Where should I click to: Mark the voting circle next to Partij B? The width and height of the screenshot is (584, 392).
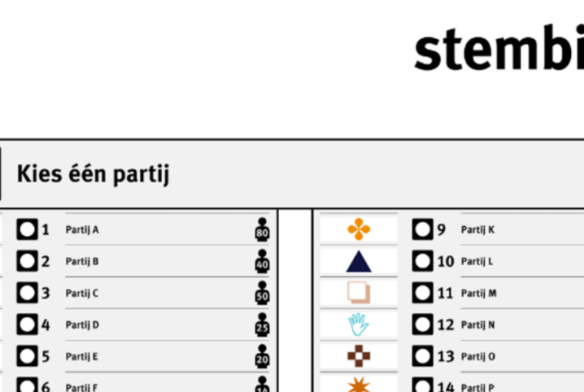(27, 261)
